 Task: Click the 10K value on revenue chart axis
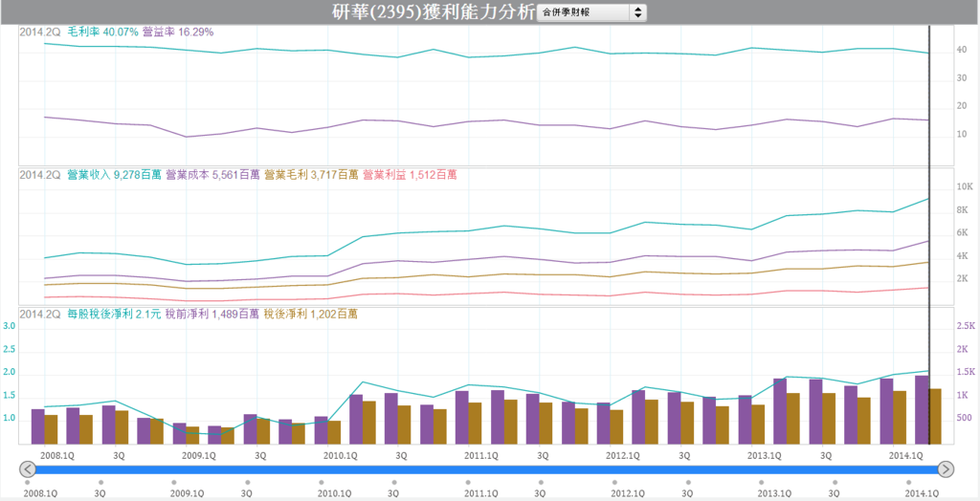point(964,186)
